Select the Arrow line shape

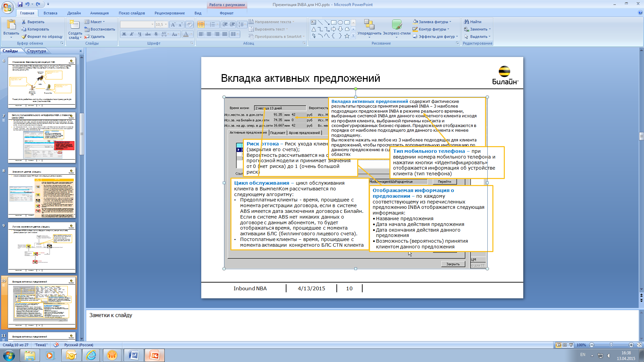tap(327, 22)
